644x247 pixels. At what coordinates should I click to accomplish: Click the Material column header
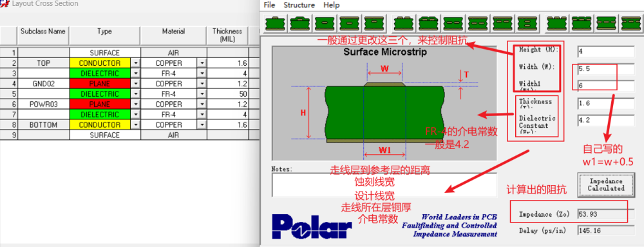click(x=173, y=36)
